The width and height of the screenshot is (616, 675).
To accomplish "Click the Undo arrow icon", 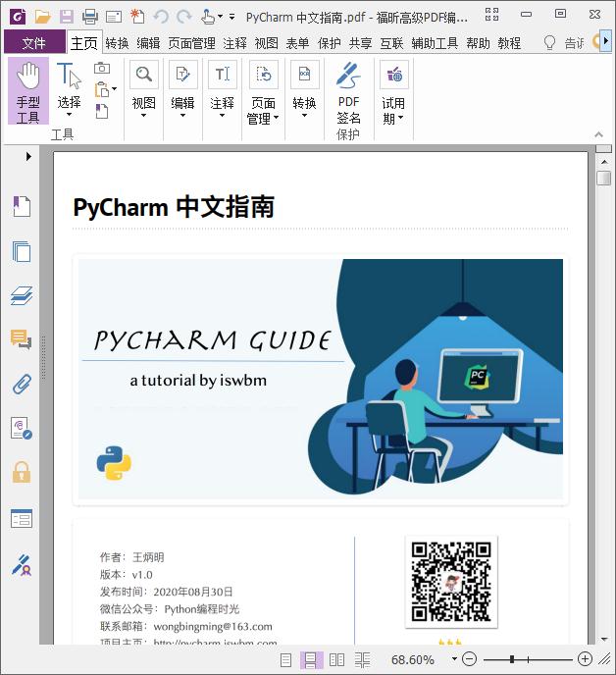I will tap(162, 17).
